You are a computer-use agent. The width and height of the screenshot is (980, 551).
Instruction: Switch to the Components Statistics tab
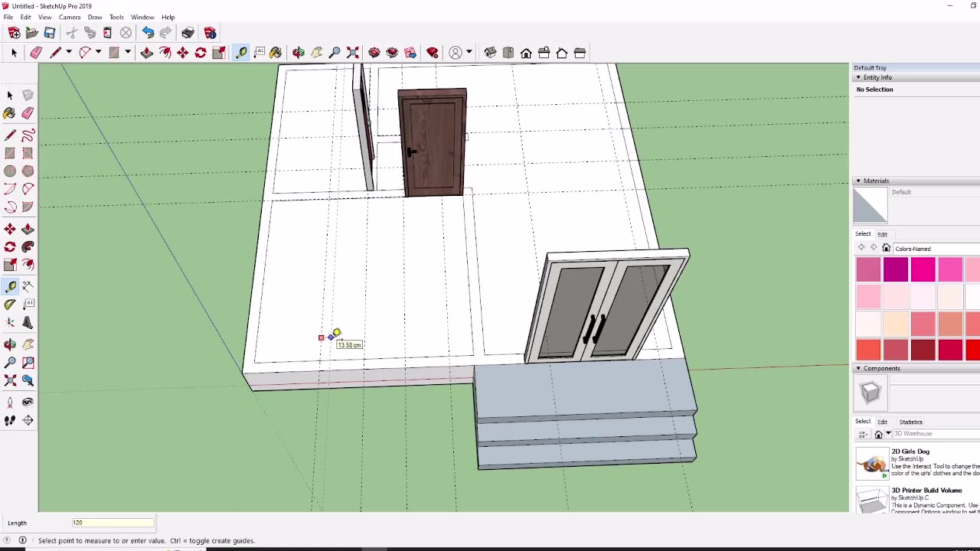(x=910, y=422)
